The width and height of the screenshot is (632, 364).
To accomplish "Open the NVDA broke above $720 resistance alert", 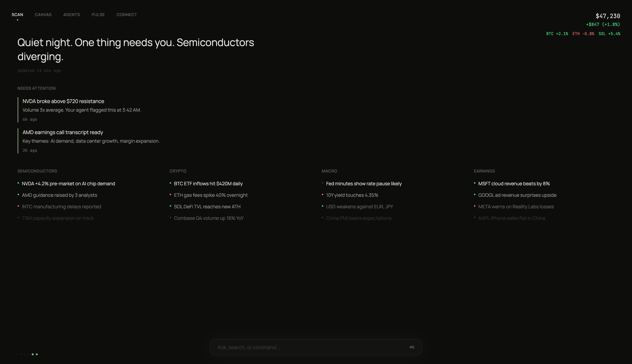I will [63, 101].
